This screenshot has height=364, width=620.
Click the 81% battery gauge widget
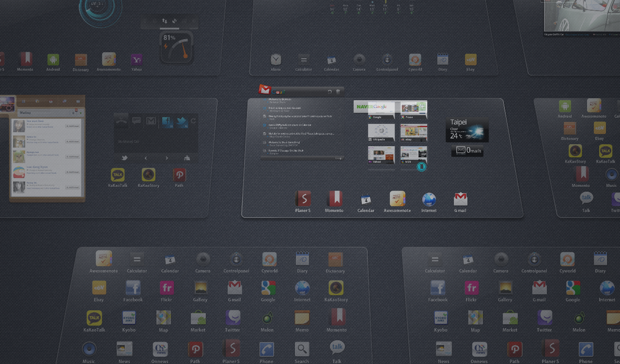point(177,47)
